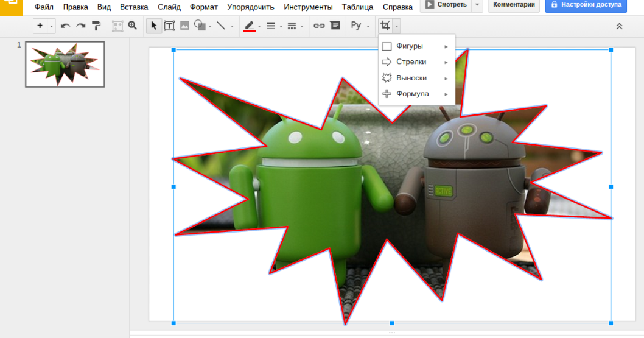644x338 pixels.
Task: Insert an image using the picture icon
Action: point(184,26)
